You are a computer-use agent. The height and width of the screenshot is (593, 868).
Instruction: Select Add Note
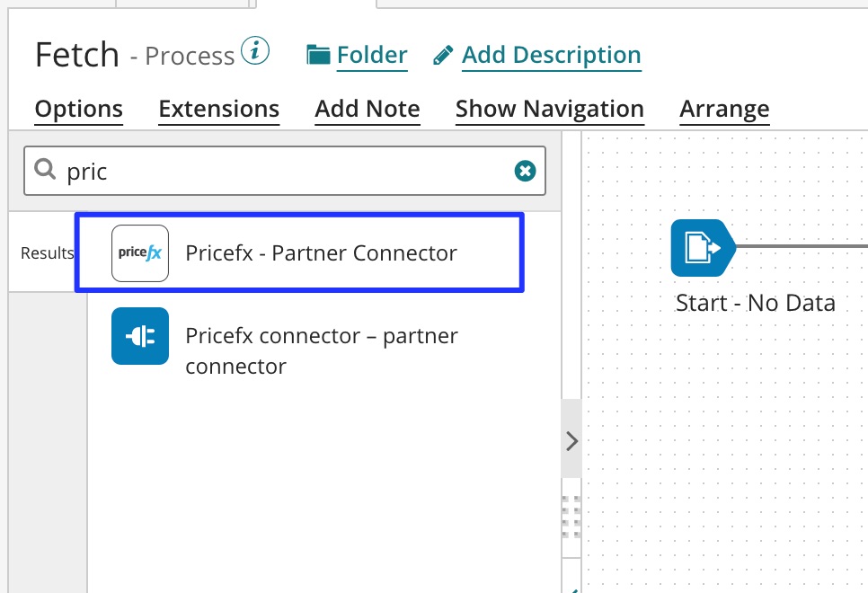367,108
